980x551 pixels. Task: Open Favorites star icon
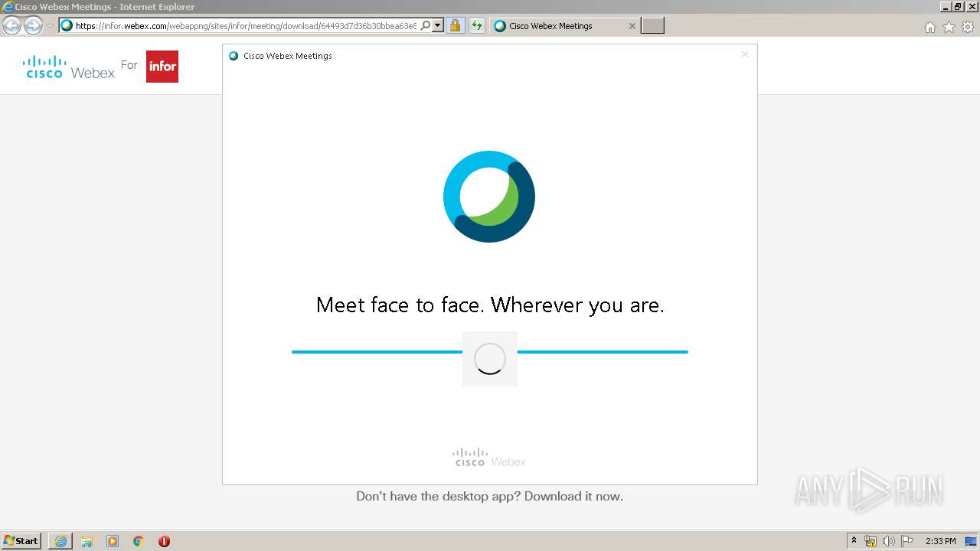click(949, 27)
